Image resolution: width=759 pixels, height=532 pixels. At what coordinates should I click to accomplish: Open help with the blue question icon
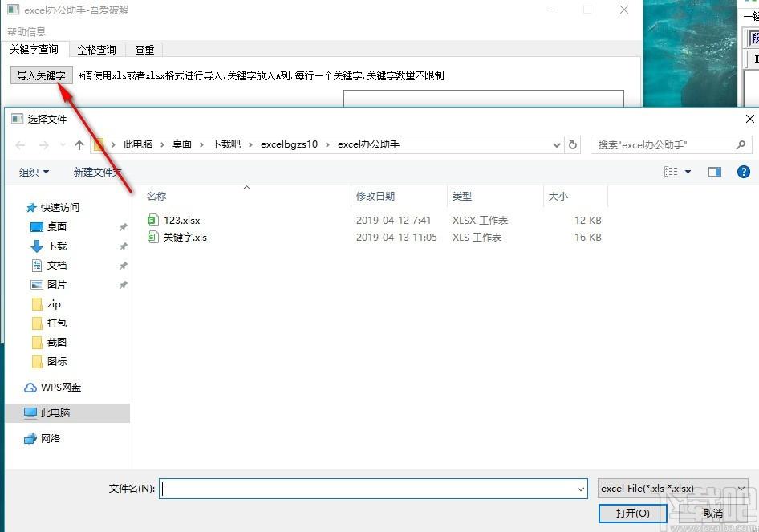[x=744, y=172]
